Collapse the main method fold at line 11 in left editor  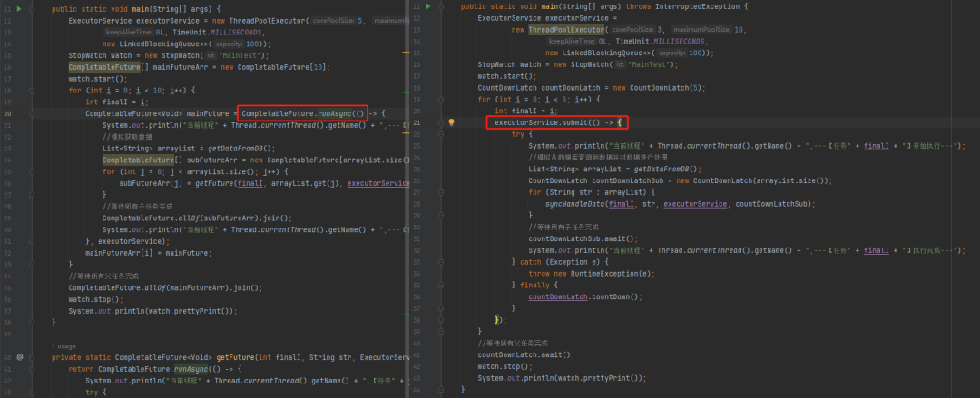32,9
